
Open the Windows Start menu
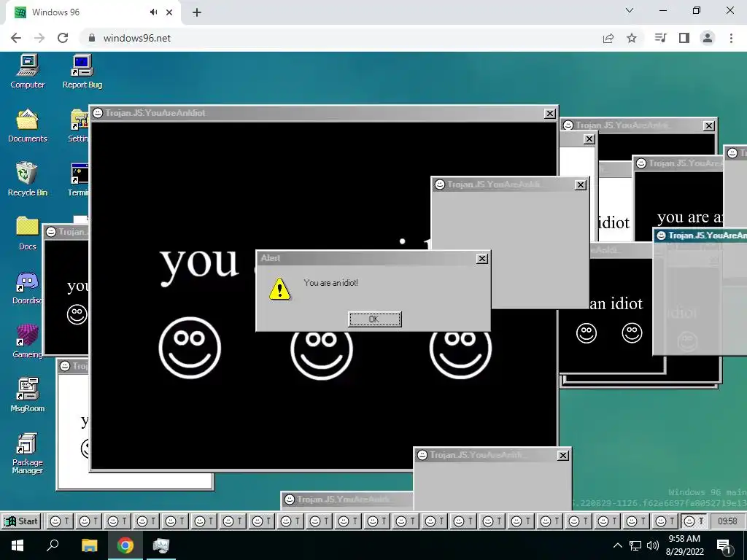[18, 545]
